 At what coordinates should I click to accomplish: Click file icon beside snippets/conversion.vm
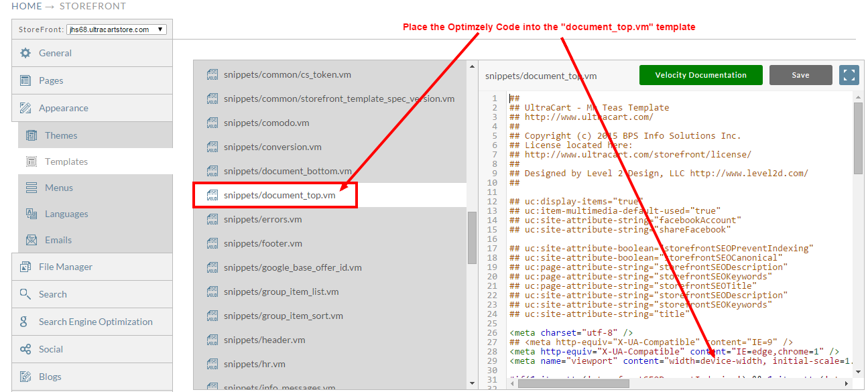[x=212, y=147]
